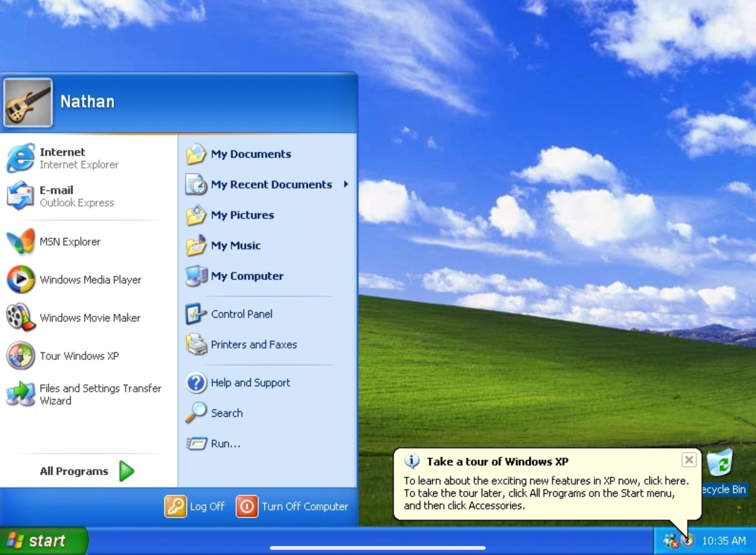This screenshot has width=756, height=555.
Task: Open Control Panel menu entry
Action: pos(241,314)
